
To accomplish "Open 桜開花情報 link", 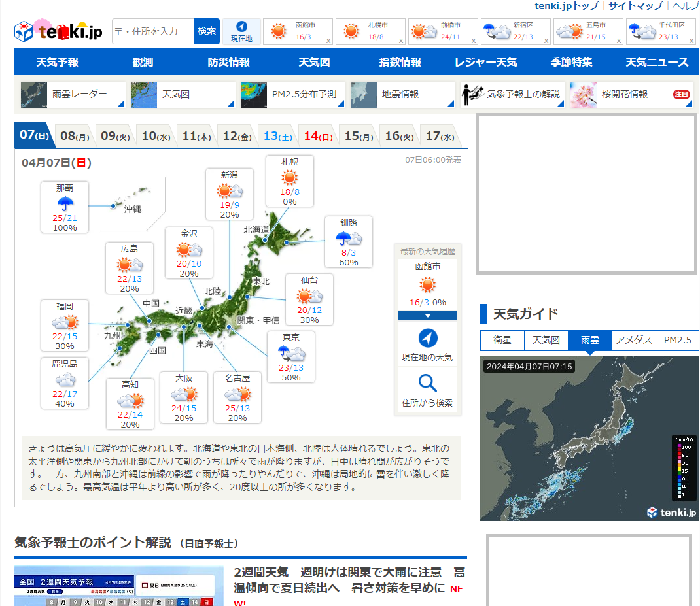I will tap(631, 94).
